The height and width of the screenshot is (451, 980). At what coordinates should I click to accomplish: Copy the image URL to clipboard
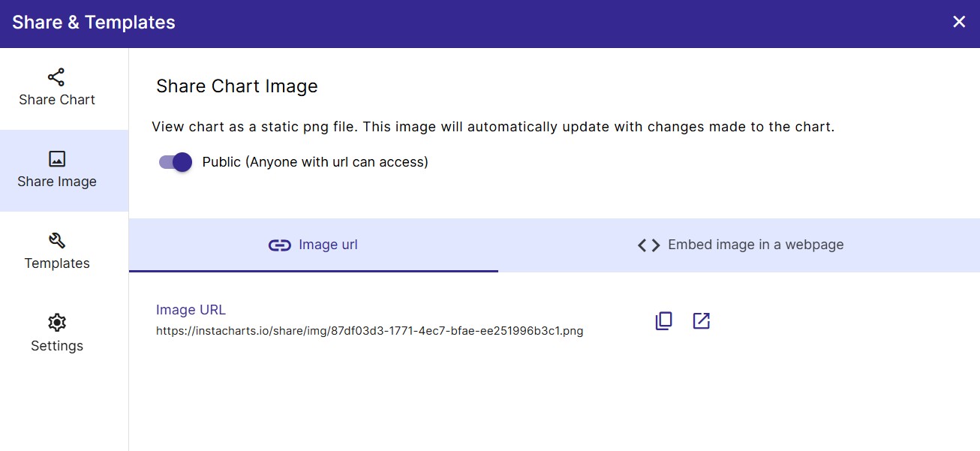point(663,321)
